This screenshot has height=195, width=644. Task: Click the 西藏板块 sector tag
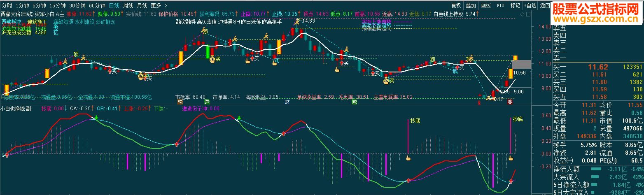12,21
